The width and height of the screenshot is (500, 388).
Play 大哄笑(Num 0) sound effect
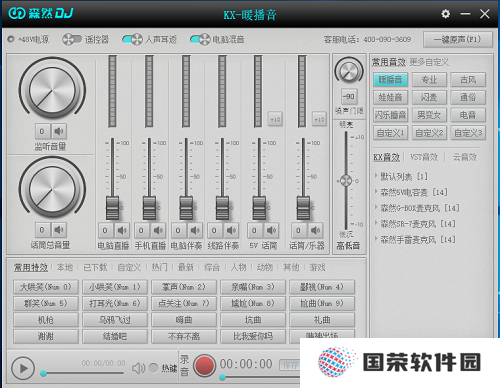[46, 287]
